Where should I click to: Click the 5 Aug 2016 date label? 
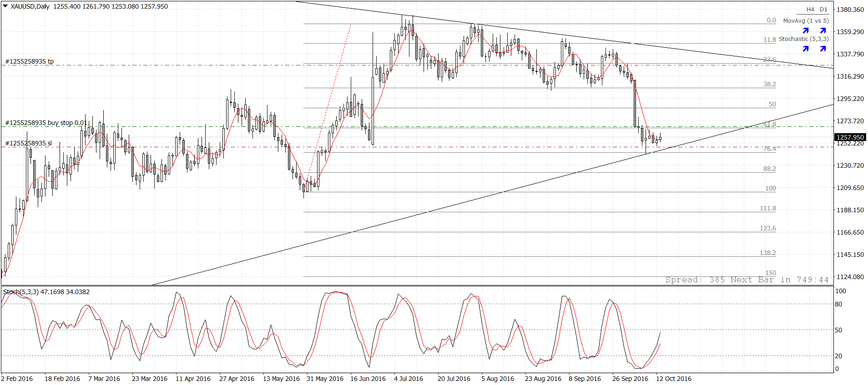(498, 379)
